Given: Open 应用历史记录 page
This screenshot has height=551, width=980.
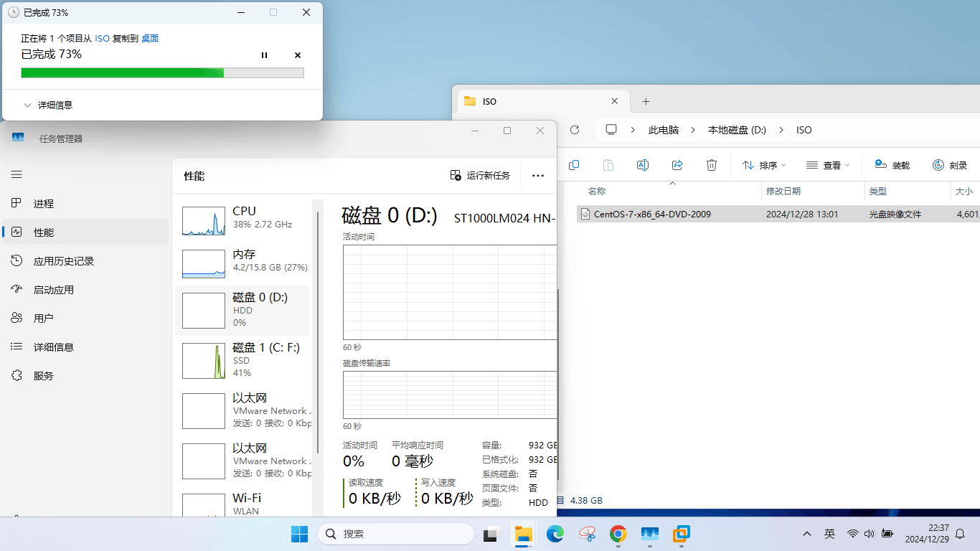Looking at the screenshot, I should [85, 261].
